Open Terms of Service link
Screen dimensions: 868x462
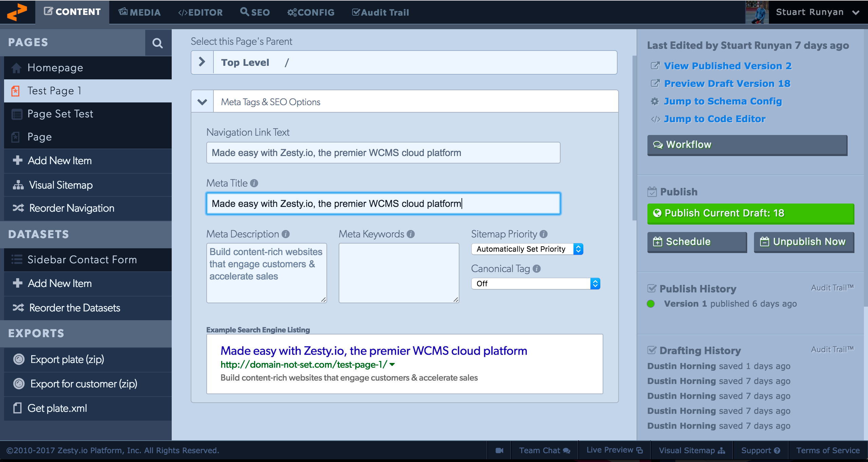point(828,450)
